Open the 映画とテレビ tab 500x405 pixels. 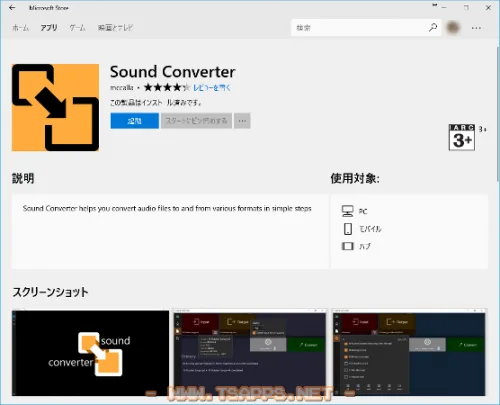click(115, 28)
